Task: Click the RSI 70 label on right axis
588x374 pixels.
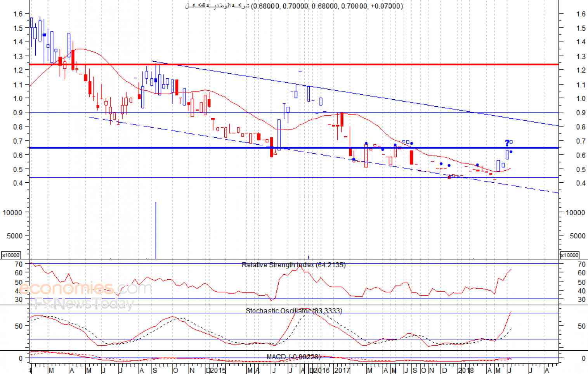Action: pos(581,264)
